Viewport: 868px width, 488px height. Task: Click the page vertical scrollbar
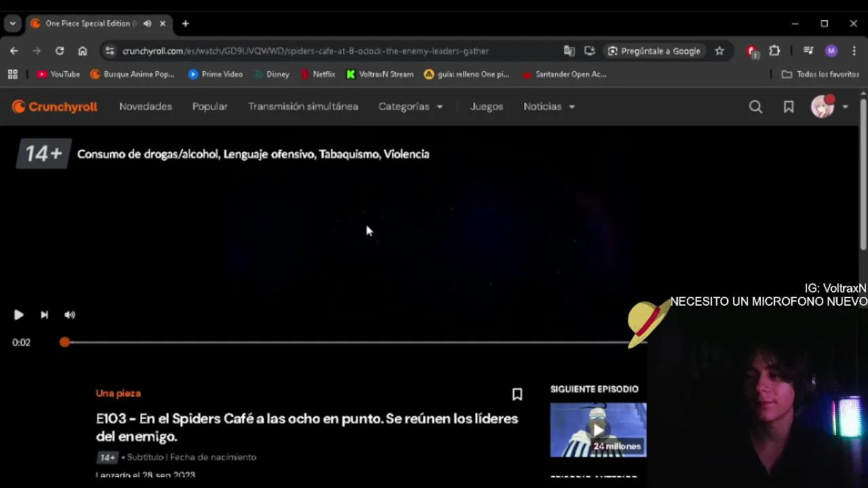tap(863, 175)
